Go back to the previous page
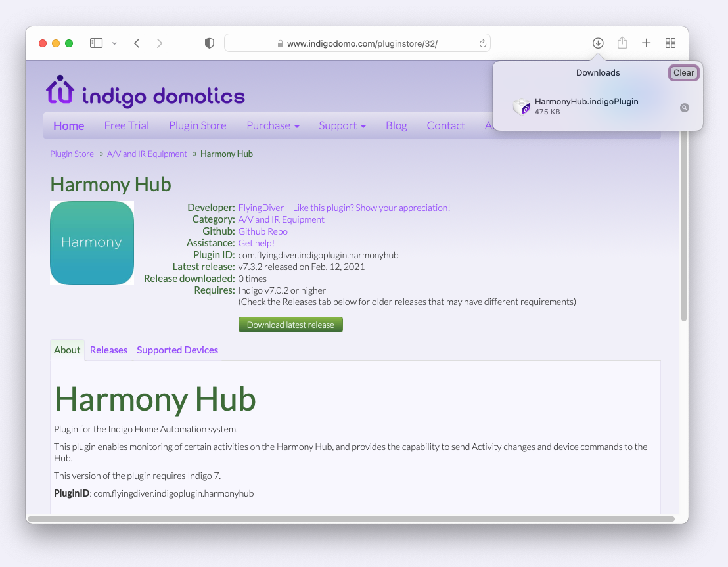The image size is (728, 567). [x=137, y=43]
